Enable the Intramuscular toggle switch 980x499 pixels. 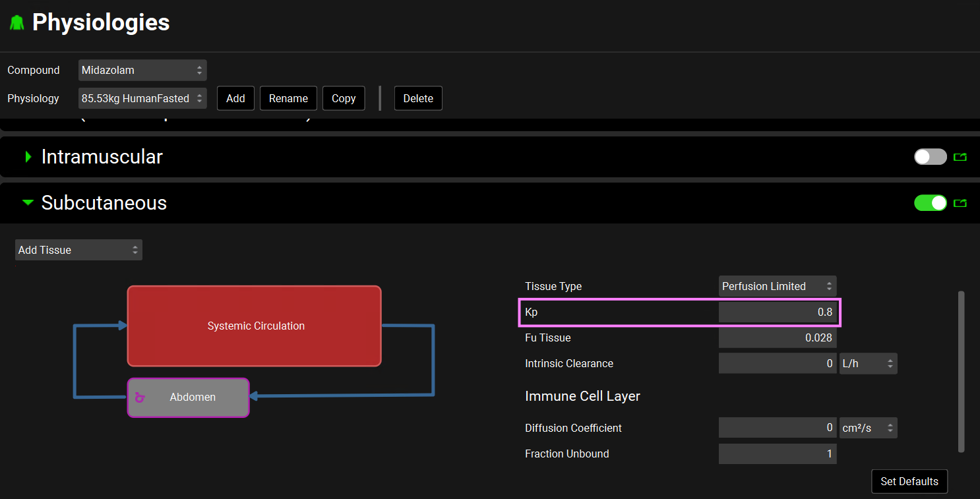[930, 157]
